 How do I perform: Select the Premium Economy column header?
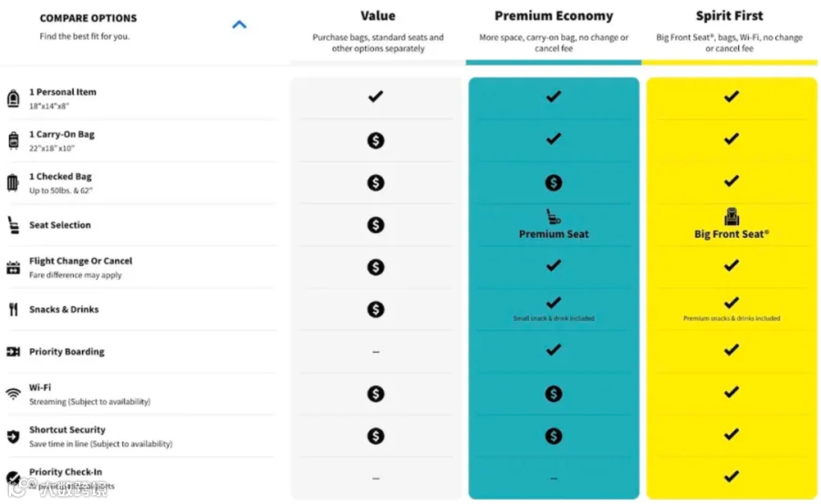click(554, 15)
